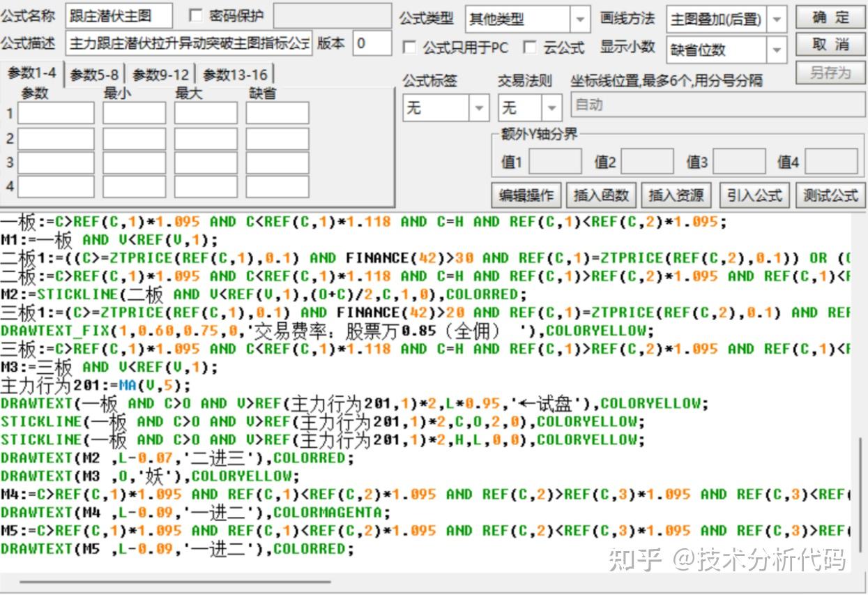Click the line DRAWTEXT(M3 ,O,'妖')
This screenshot has width=868, height=595.
point(149,476)
